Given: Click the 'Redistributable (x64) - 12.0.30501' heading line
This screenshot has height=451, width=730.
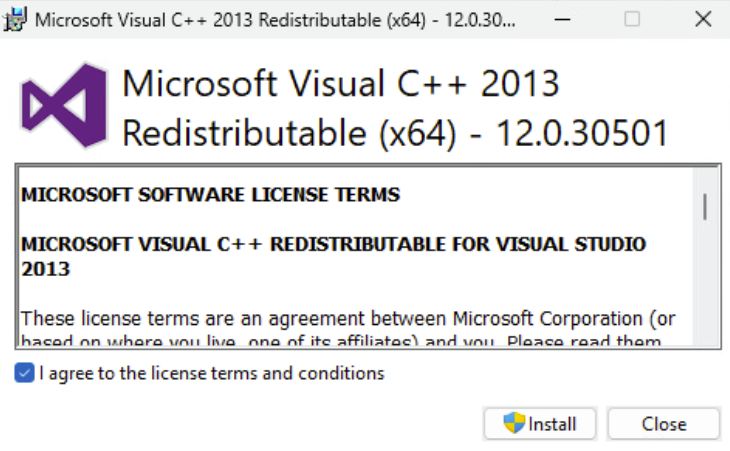Looking at the screenshot, I should click(394, 132).
